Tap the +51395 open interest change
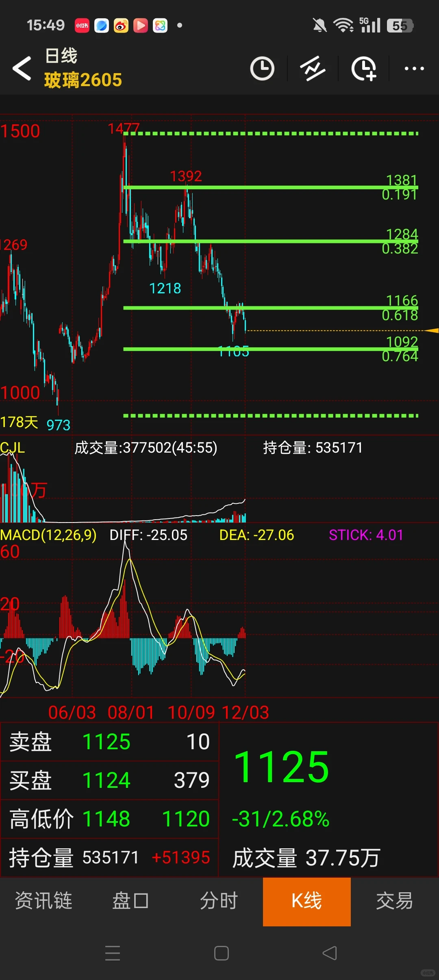 [x=180, y=857]
